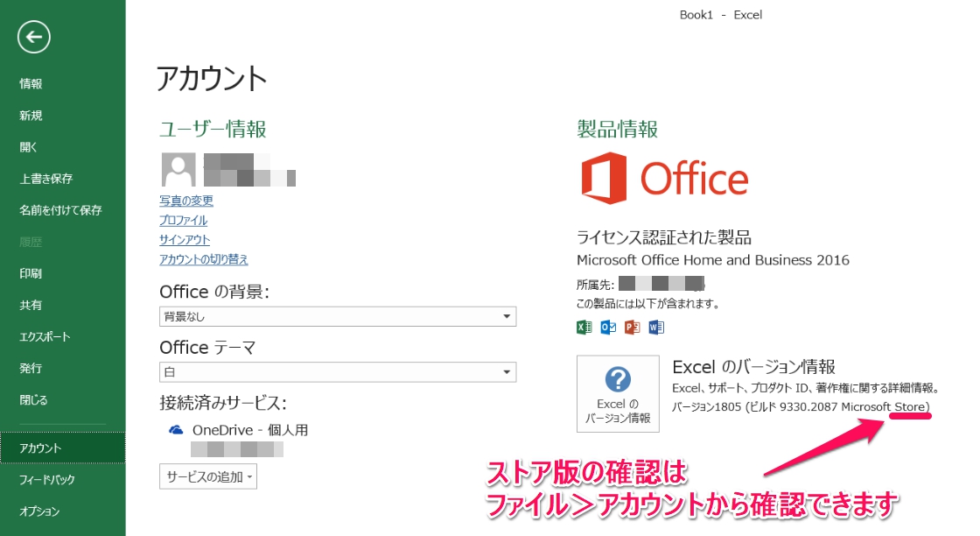
Task: Select 名前を付けて保存 menu entry
Action: 62,210
